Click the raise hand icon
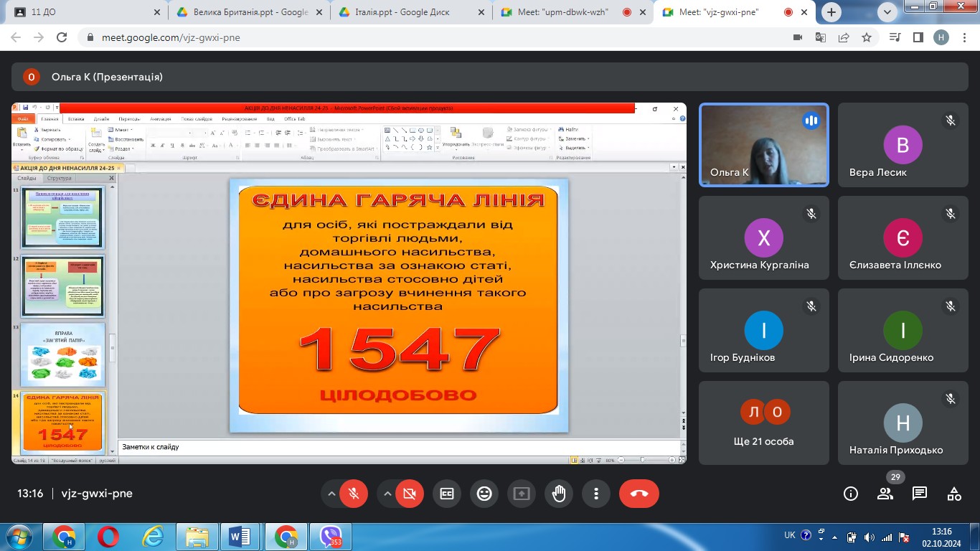The image size is (980, 551). pos(559,494)
